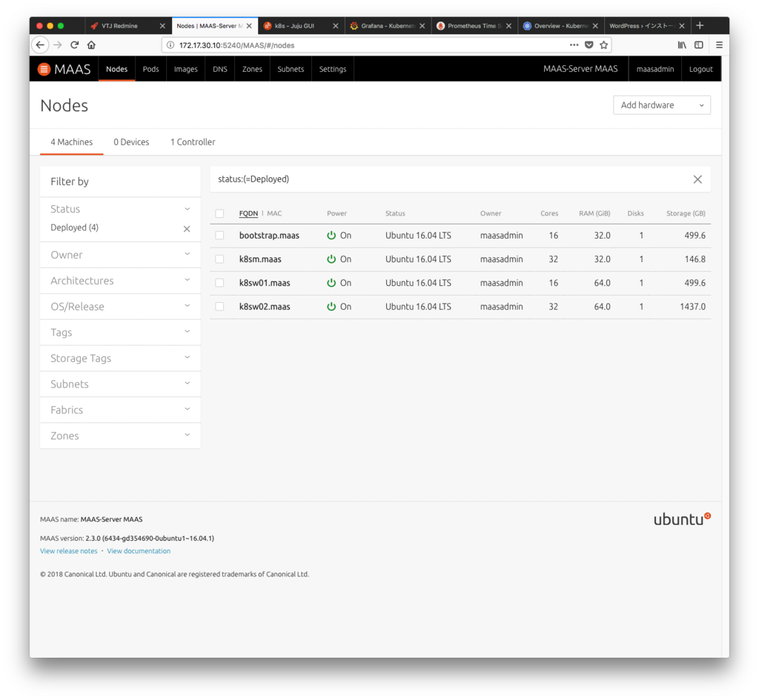Open the Firefox hamburger menu

tap(719, 45)
